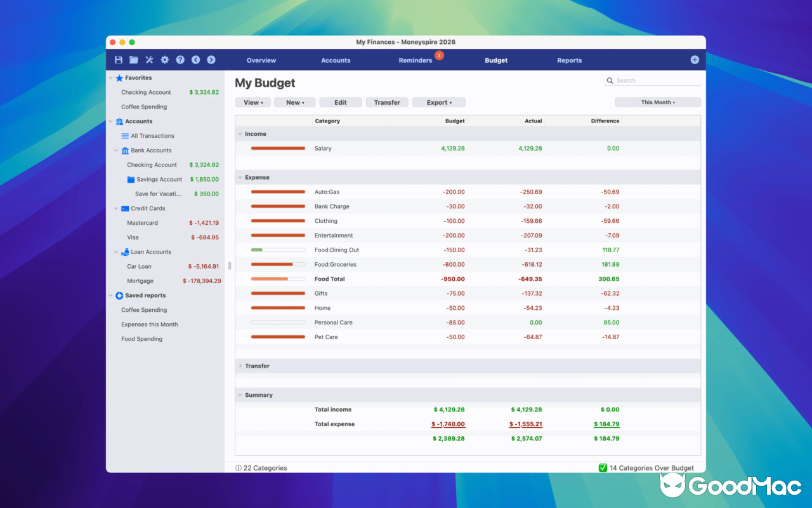Click the Tools wrench icon
Screen dimensions: 812x508
[x=149, y=60]
